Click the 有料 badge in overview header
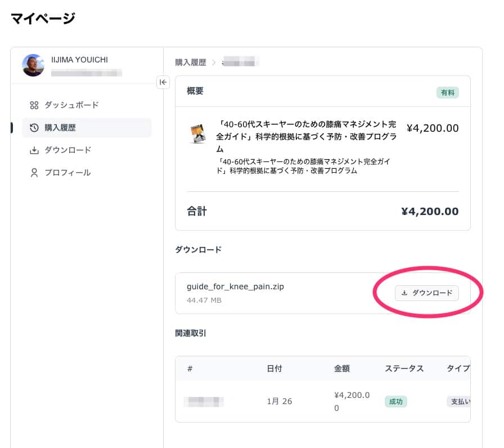Screen dimensions: 504x448 (447, 93)
